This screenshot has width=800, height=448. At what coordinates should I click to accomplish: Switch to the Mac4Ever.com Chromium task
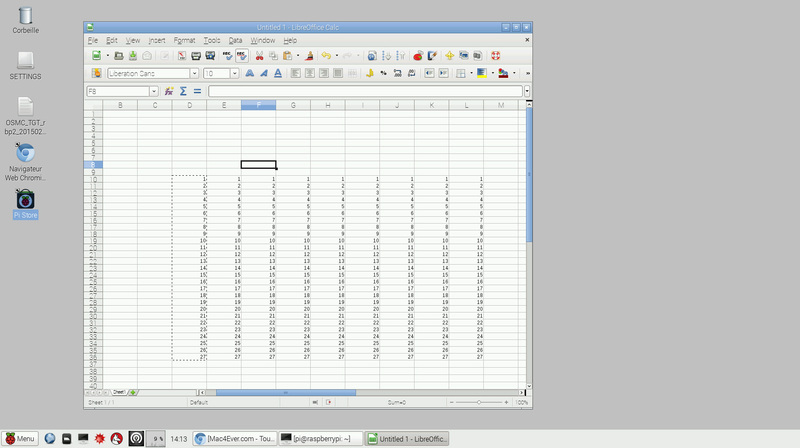tap(235, 439)
